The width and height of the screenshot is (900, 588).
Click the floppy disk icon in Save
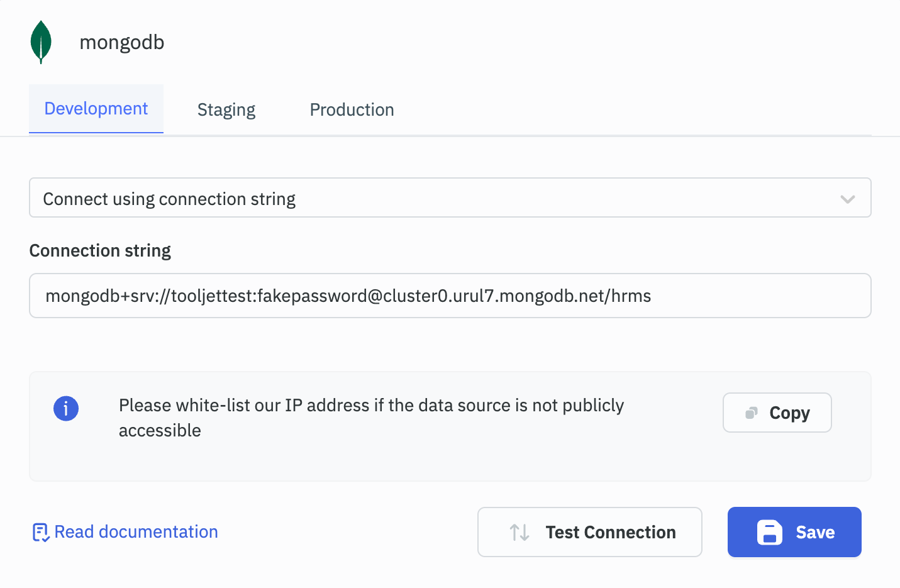(769, 533)
